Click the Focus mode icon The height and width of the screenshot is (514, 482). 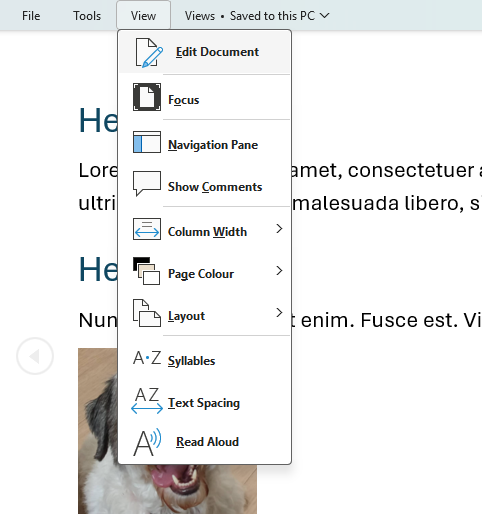pos(147,97)
